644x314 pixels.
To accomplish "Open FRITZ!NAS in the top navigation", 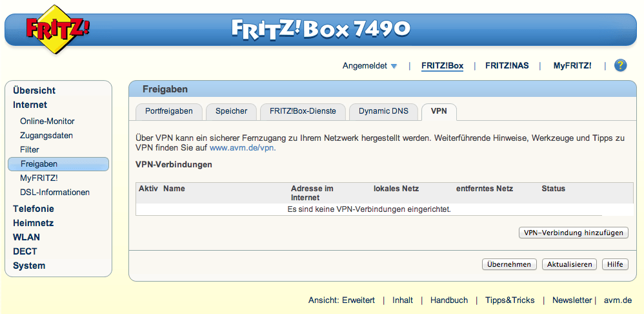I will [507, 66].
